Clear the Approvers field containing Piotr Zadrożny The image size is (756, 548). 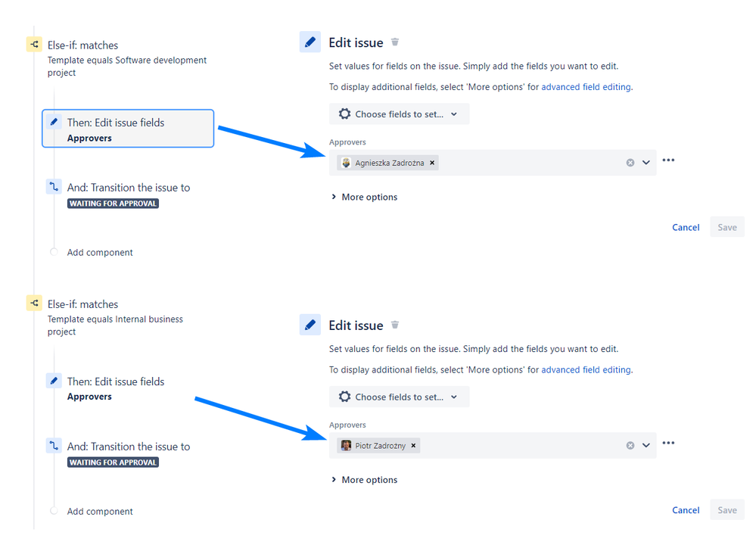click(x=630, y=446)
